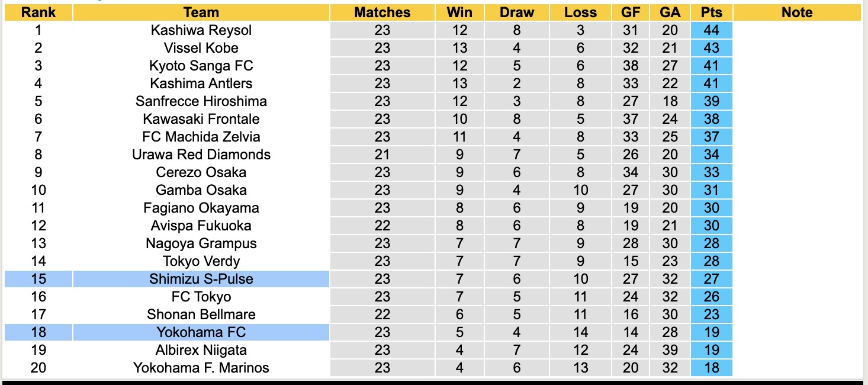Click Kashiwa Reysol's 44 points cell

click(x=711, y=30)
